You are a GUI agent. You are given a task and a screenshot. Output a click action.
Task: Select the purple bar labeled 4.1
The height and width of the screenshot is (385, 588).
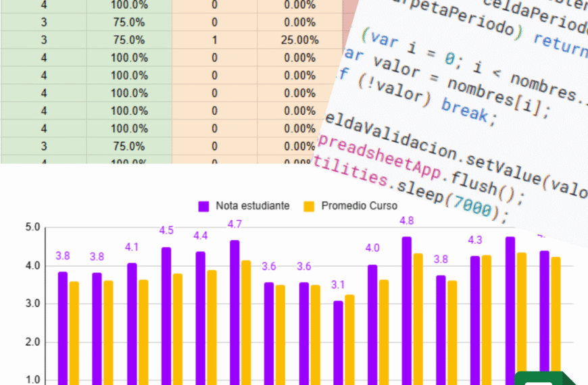point(132,324)
